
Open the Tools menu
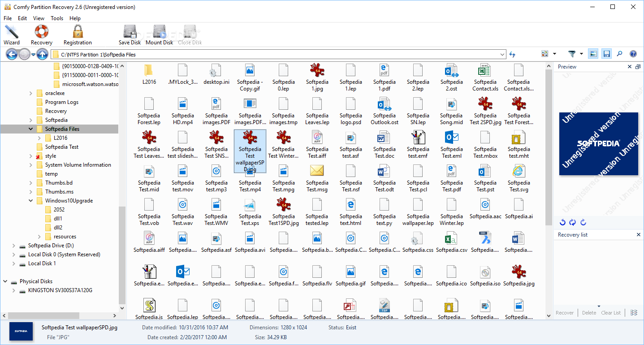(57, 18)
